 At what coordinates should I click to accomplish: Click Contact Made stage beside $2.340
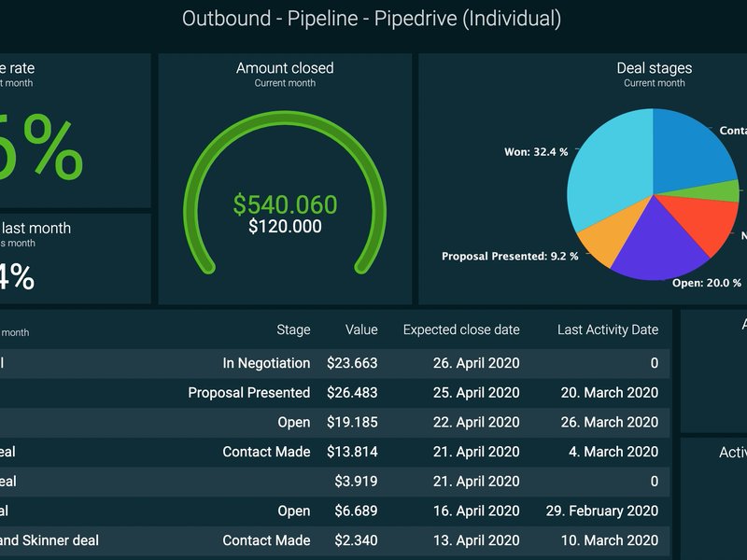coord(266,540)
